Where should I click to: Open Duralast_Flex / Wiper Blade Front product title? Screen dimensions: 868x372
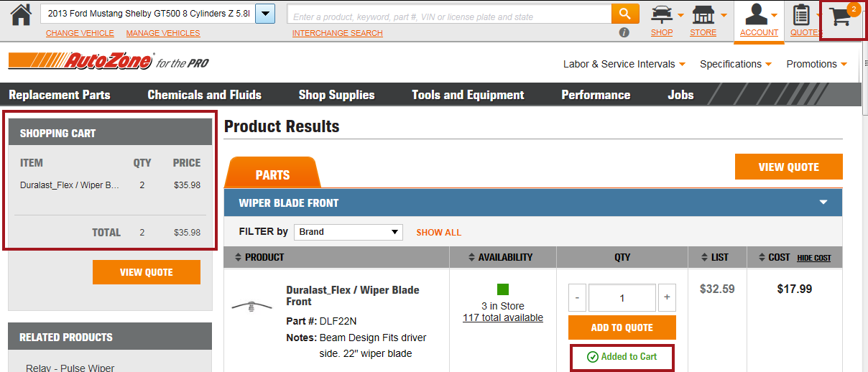353,296
